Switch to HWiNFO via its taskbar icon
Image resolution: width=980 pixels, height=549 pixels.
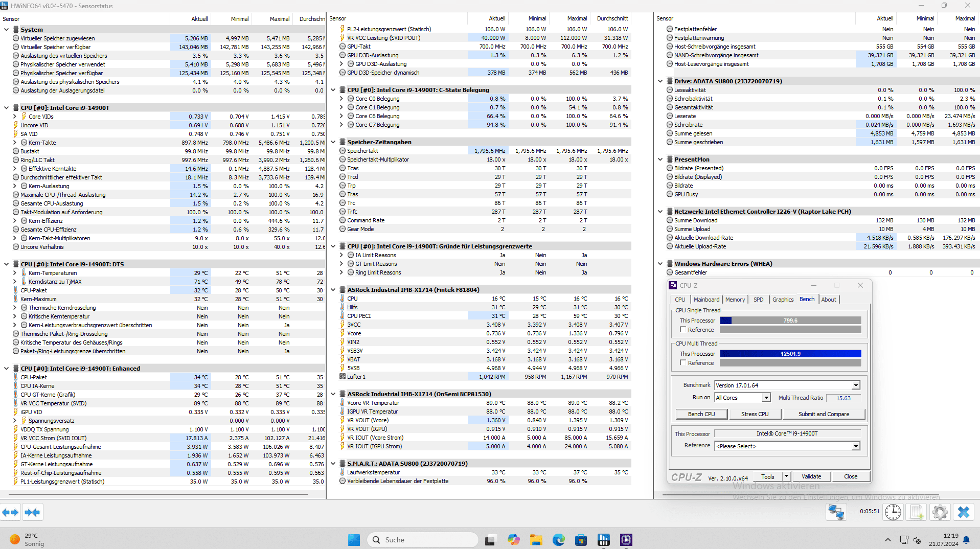[603, 540]
